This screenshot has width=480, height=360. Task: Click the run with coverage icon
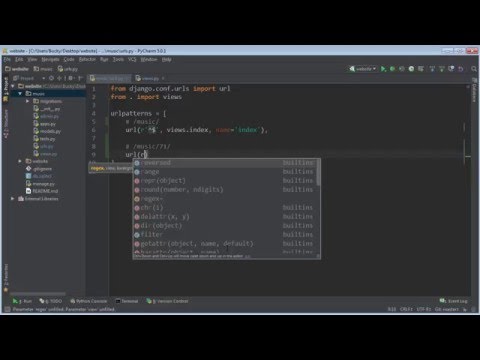click(402, 69)
